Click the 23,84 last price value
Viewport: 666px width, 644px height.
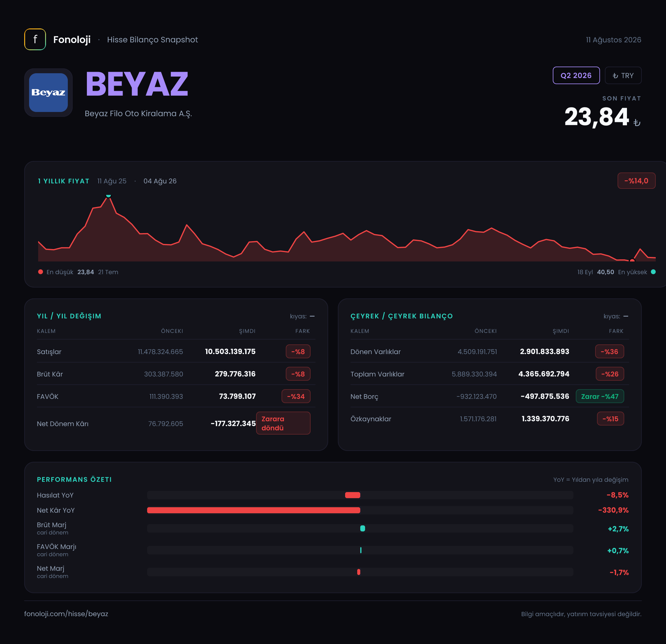pyautogui.click(x=597, y=117)
